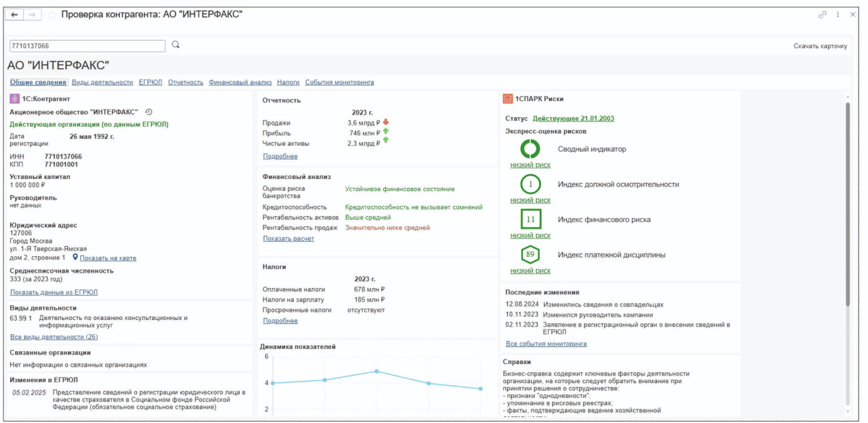This screenshot has width=868, height=423.
Task: Click the history clock icon beside company name
Action: click(x=149, y=112)
